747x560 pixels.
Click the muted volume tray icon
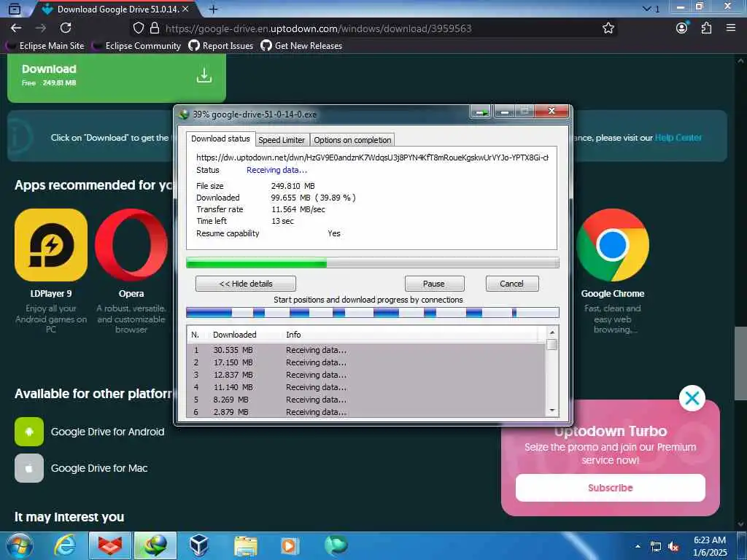673,547
